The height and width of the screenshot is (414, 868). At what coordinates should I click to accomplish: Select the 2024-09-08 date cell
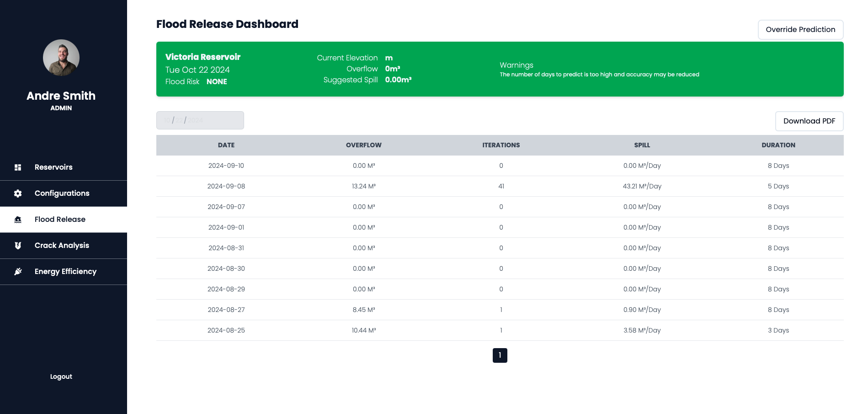[x=226, y=186]
